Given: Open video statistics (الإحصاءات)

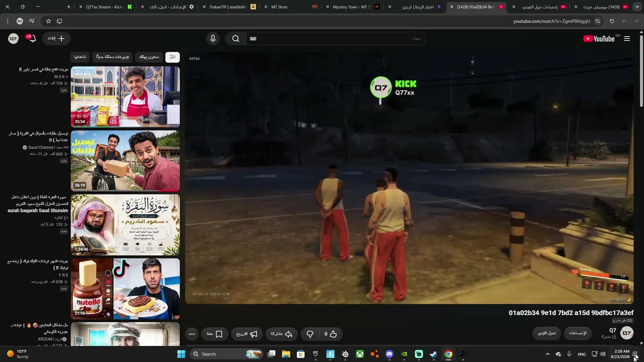Looking at the screenshot, I should pyautogui.click(x=578, y=333).
